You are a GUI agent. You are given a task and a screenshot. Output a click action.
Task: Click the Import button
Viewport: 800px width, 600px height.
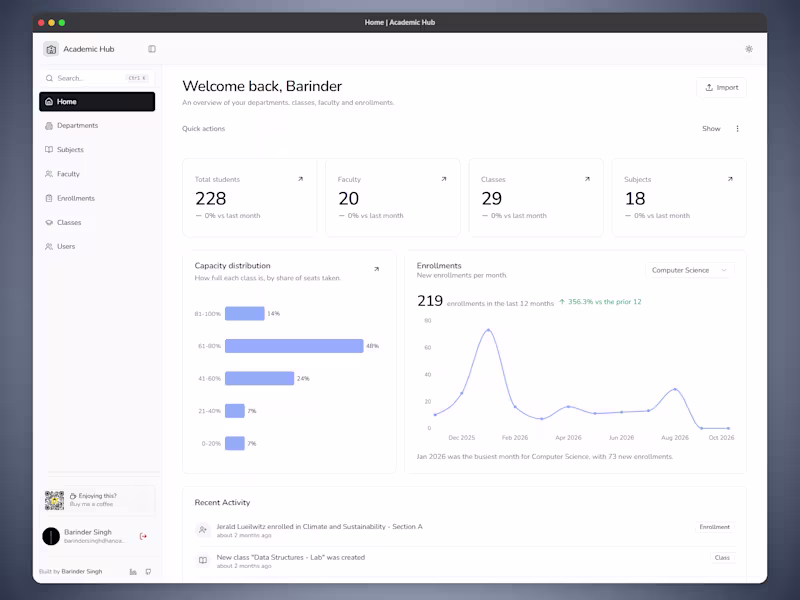[x=721, y=87]
